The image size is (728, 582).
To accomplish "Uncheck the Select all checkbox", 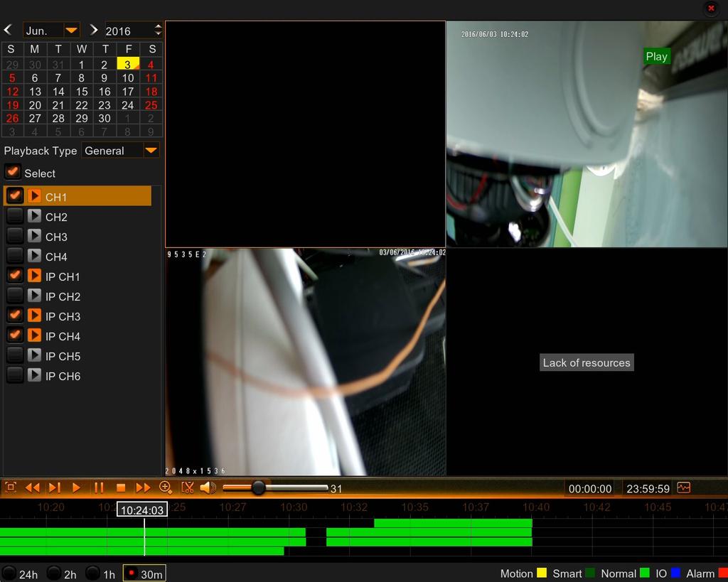I will coord(13,172).
